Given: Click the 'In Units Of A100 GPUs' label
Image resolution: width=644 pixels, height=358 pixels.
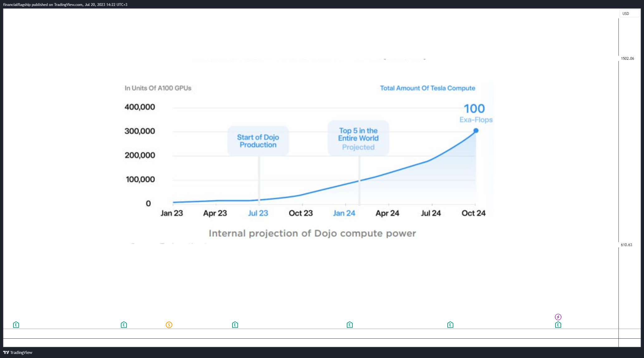Looking at the screenshot, I should [158, 88].
